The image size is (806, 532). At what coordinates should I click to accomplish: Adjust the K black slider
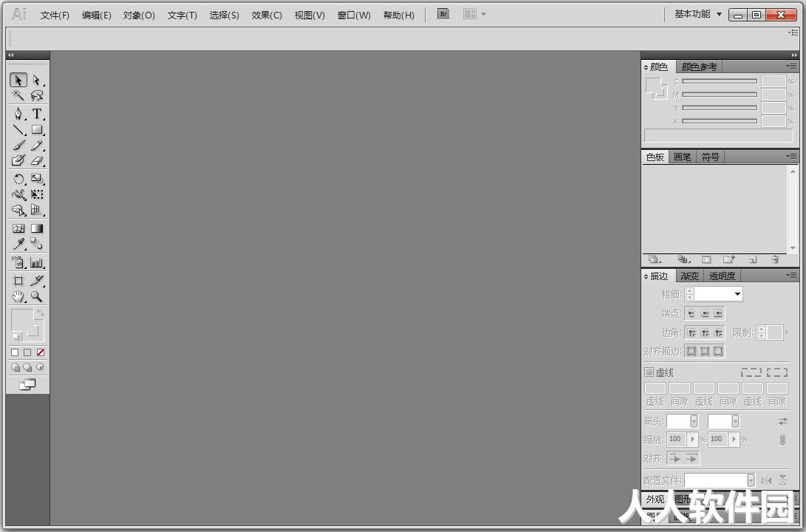pos(719,121)
